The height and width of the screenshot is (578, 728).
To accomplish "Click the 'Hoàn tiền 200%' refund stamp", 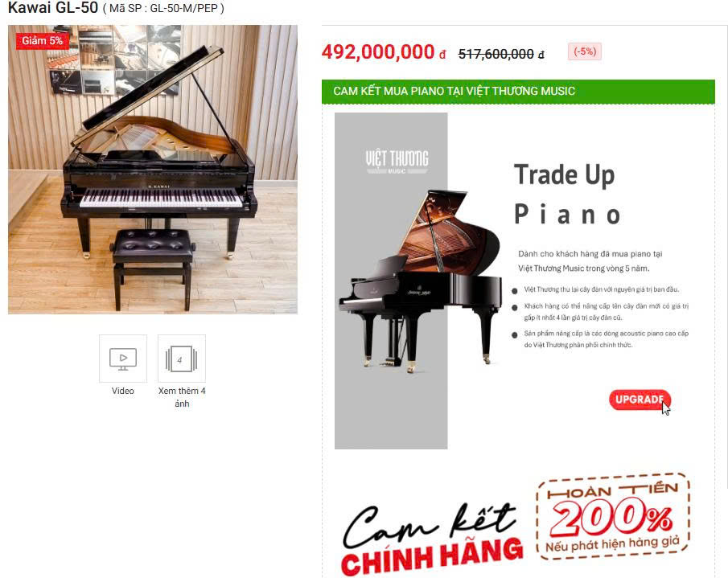I will coord(613,516).
